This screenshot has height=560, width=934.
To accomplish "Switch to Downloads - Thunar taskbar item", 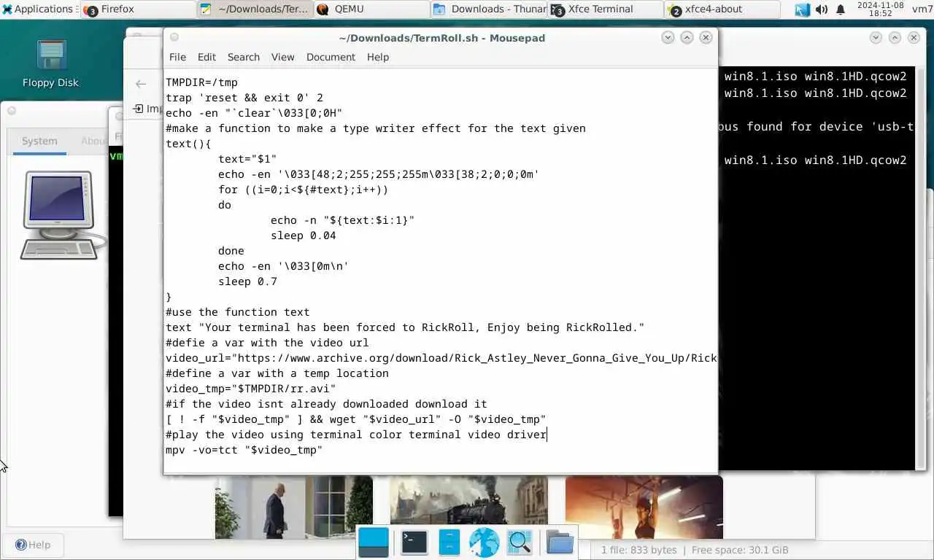I will click(x=489, y=9).
